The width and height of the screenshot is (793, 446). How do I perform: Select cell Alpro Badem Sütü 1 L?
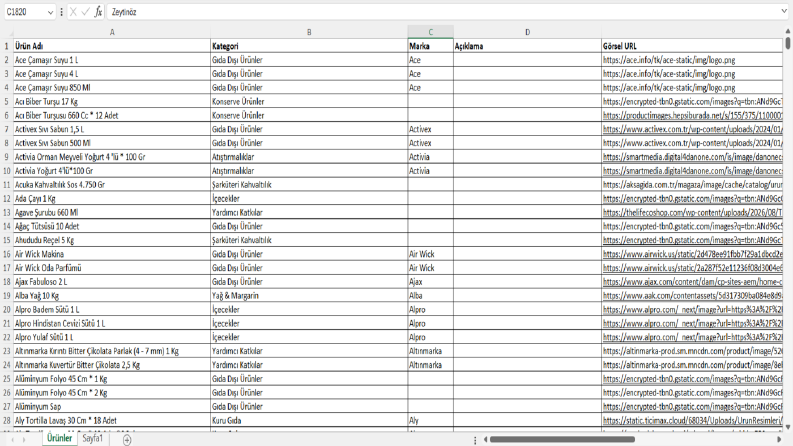click(x=112, y=309)
